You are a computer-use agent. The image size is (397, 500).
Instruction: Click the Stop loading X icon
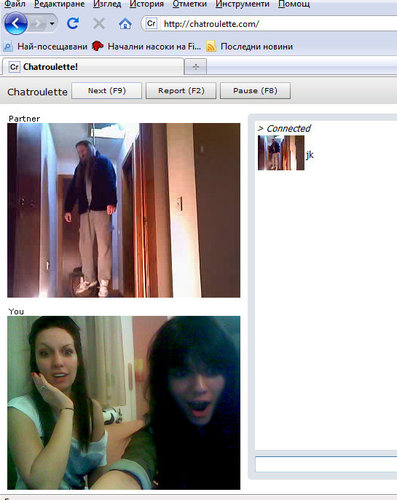99,24
